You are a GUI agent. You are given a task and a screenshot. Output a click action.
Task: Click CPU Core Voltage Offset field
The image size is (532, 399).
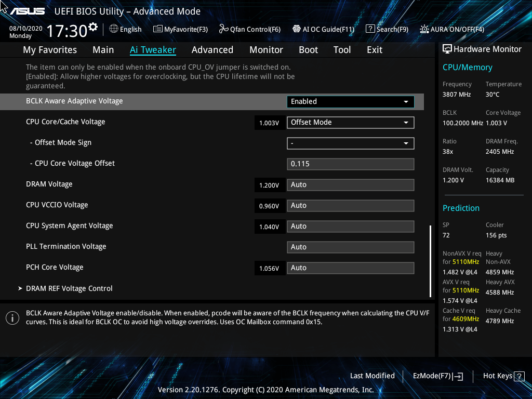point(351,164)
